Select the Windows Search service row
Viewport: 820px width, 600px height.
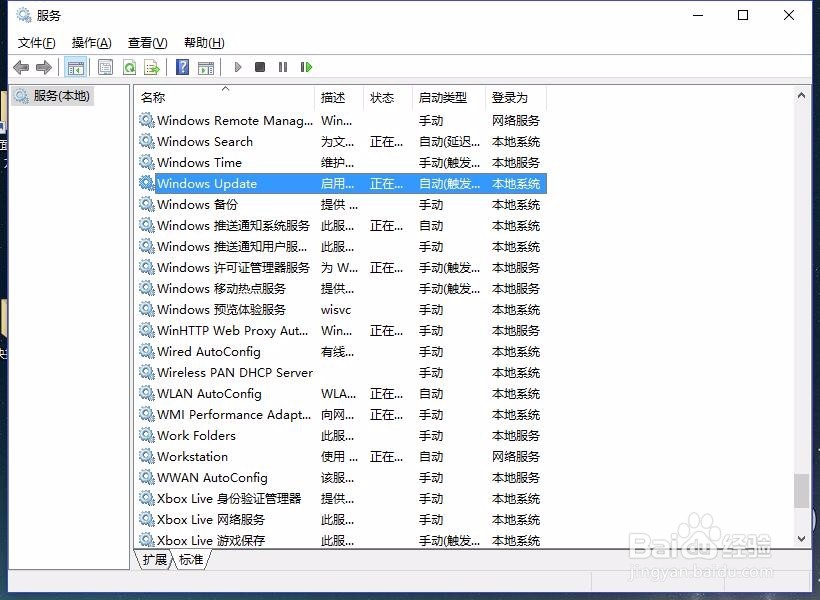(x=204, y=141)
